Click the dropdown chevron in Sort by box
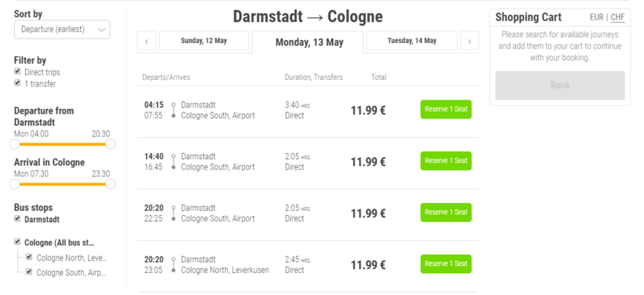Screen dimensions: 644x295 [x=102, y=30]
